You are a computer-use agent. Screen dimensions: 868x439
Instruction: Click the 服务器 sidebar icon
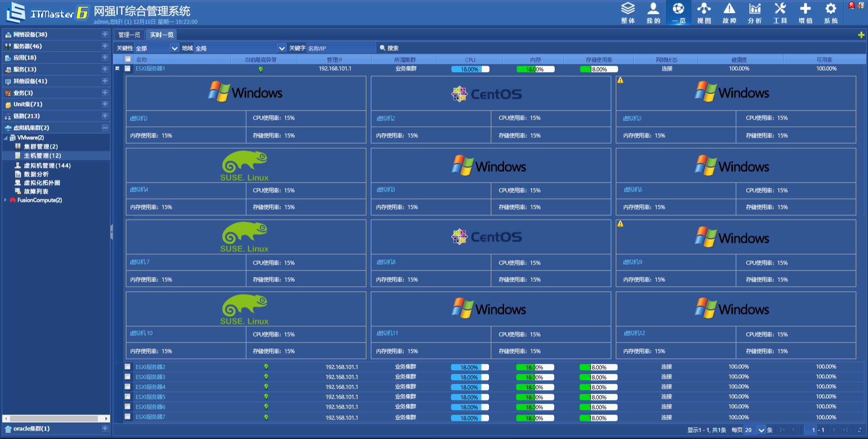pyautogui.click(x=8, y=46)
